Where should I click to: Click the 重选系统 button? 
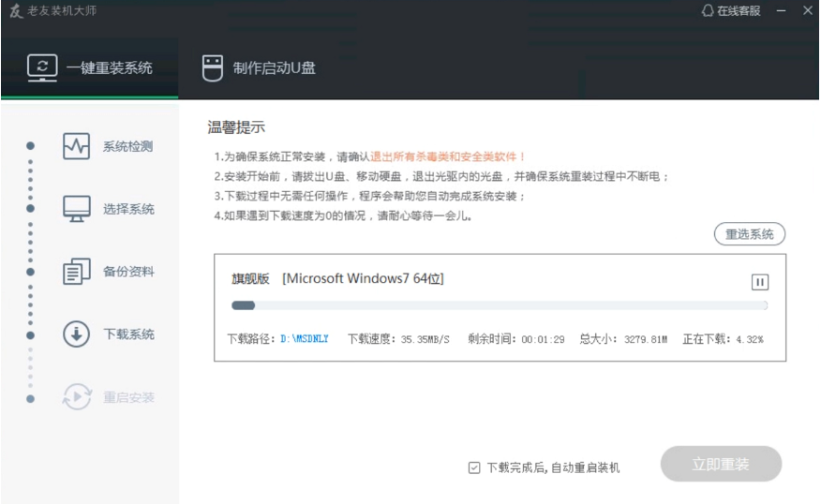pyautogui.click(x=749, y=234)
